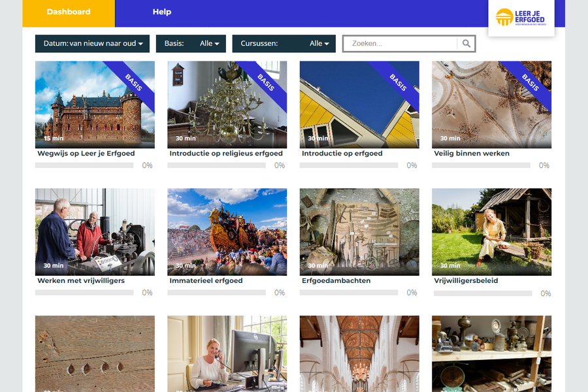This screenshot has width=588, height=392.
Task: Open the castle course thumbnail
Action: point(95,105)
